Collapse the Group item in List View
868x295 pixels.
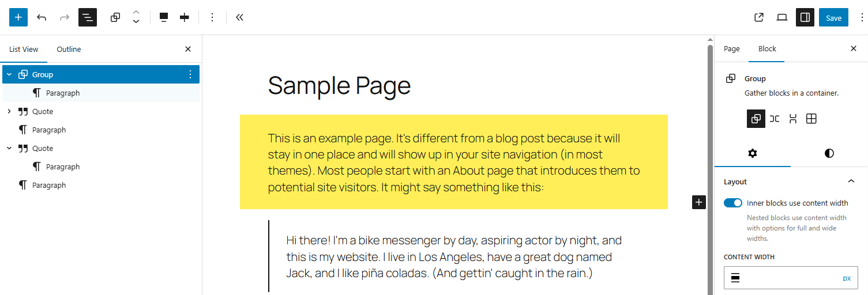tap(9, 74)
